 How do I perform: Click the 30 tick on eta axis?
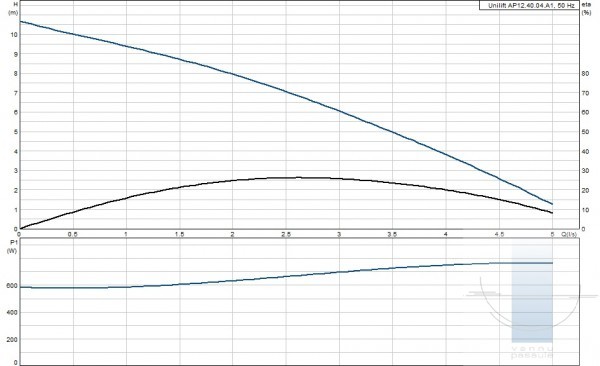[x=585, y=170]
